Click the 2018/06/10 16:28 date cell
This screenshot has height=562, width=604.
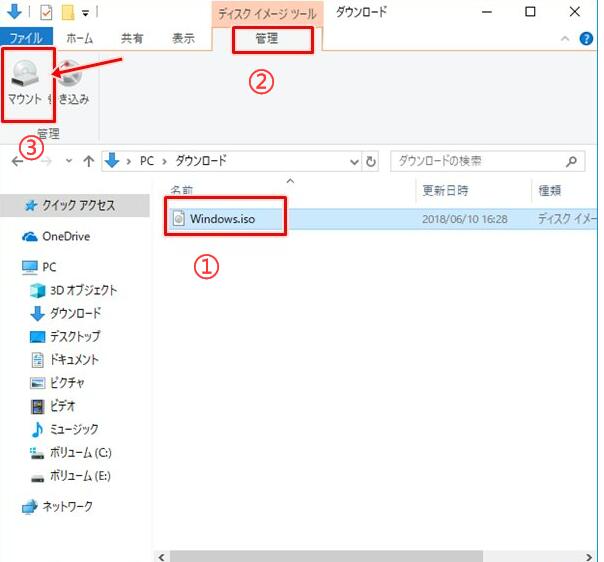pos(465,219)
